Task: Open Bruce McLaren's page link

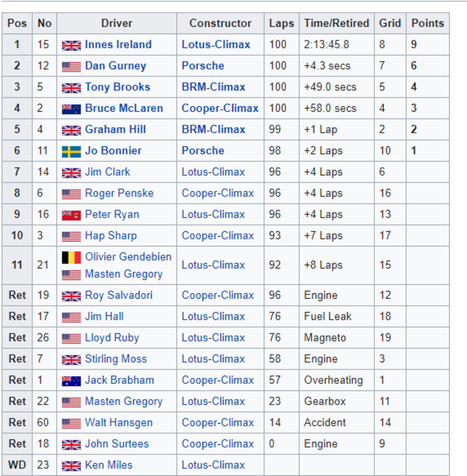Action: click(124, 108)
